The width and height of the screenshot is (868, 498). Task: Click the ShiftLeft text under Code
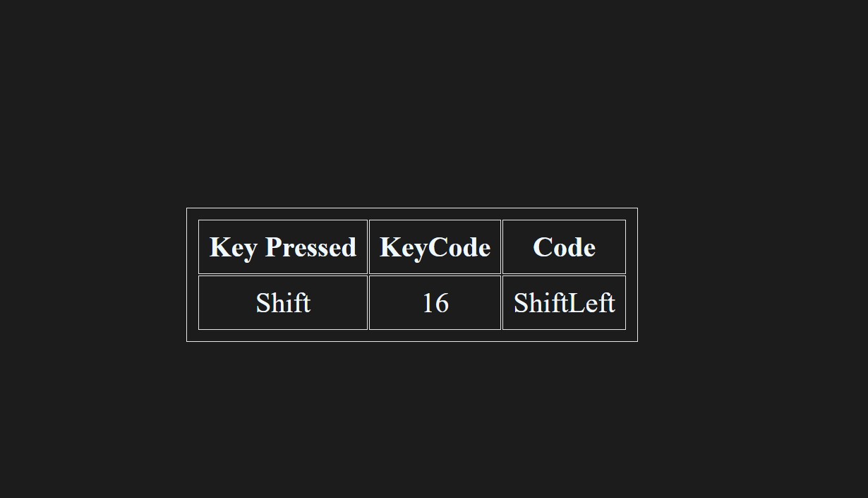click(x=564, y=303)
